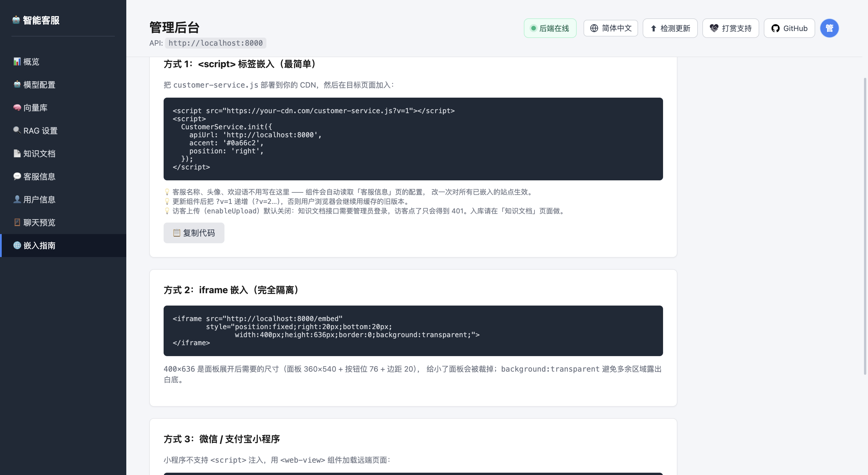868x475 pixels.
Task: Click the 管理后台 page title
Action: coord(174,27)
